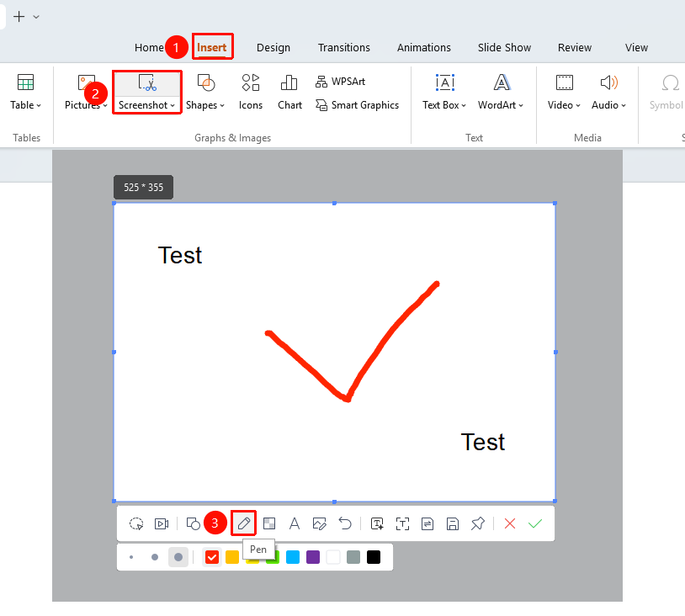Click the Screenshot button
Viewport: 685px width, 616px height.
click(x=146, y=92)
